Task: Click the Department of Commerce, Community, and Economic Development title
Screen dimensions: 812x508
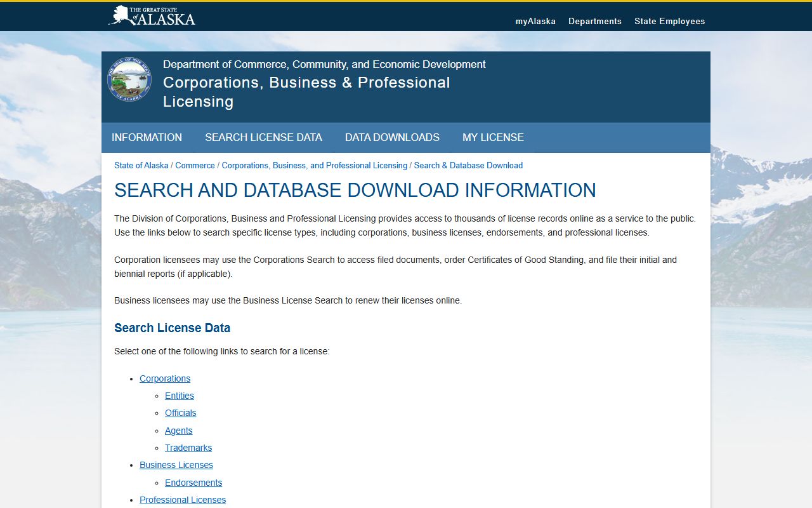Action: 324,64
